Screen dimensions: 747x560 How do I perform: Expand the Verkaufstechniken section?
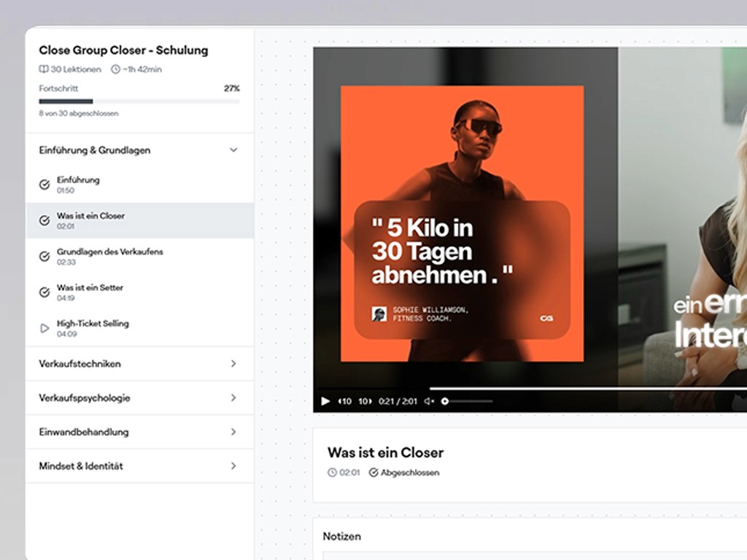[139, 364]
